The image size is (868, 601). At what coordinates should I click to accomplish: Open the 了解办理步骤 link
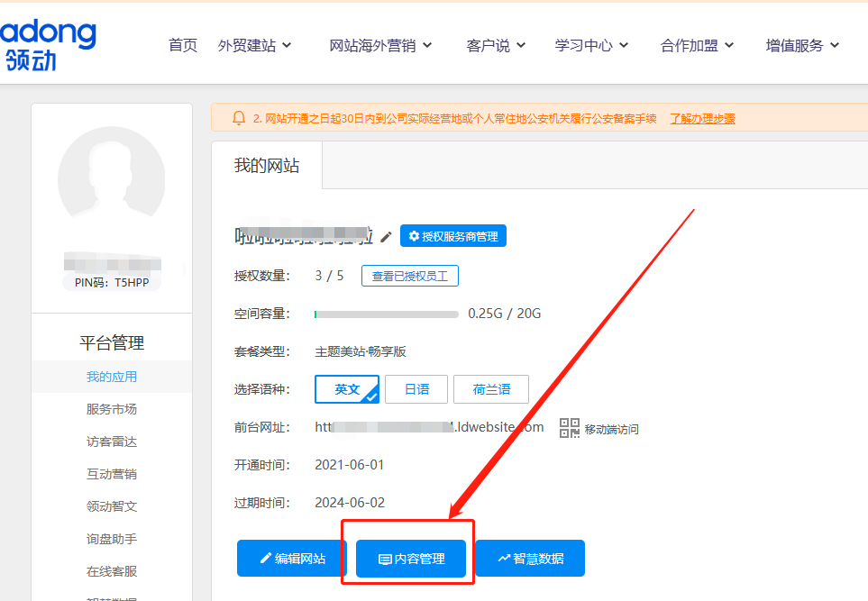click(x=701, y=118)
